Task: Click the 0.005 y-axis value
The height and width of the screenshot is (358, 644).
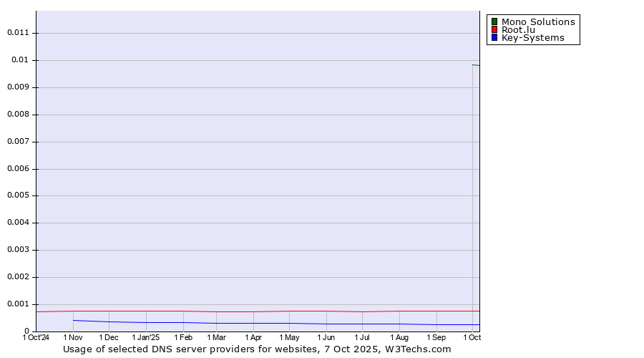Action: tap(16, 195)
